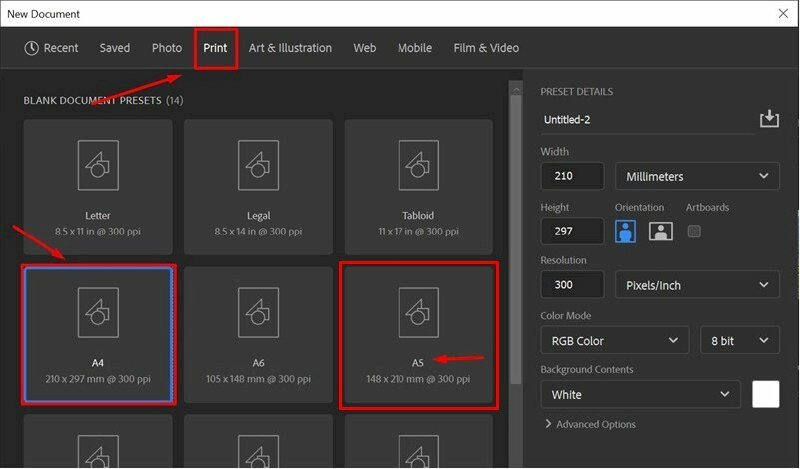Click the Width value field showing 210

pyautogui.click(x=572, y=176)
